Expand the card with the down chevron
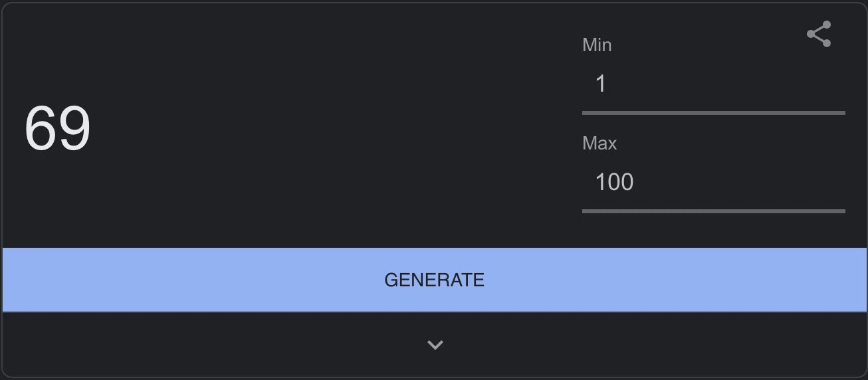 tap(435, 345)
